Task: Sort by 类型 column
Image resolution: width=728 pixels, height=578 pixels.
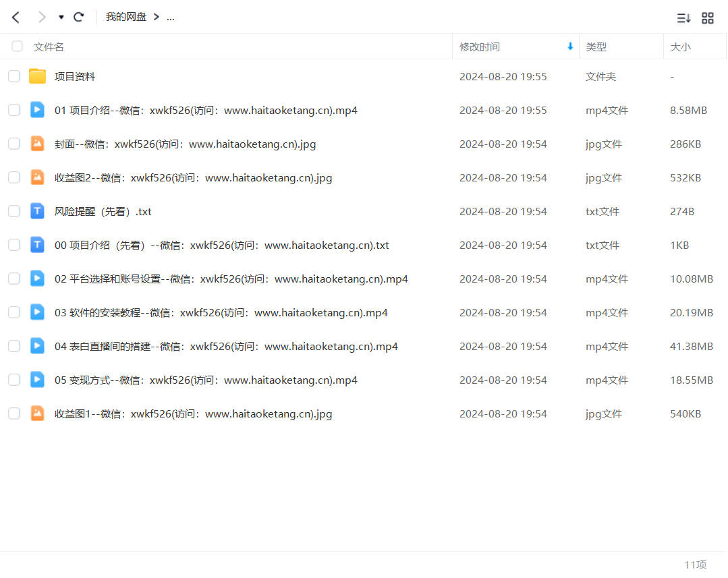Action: 596,47
